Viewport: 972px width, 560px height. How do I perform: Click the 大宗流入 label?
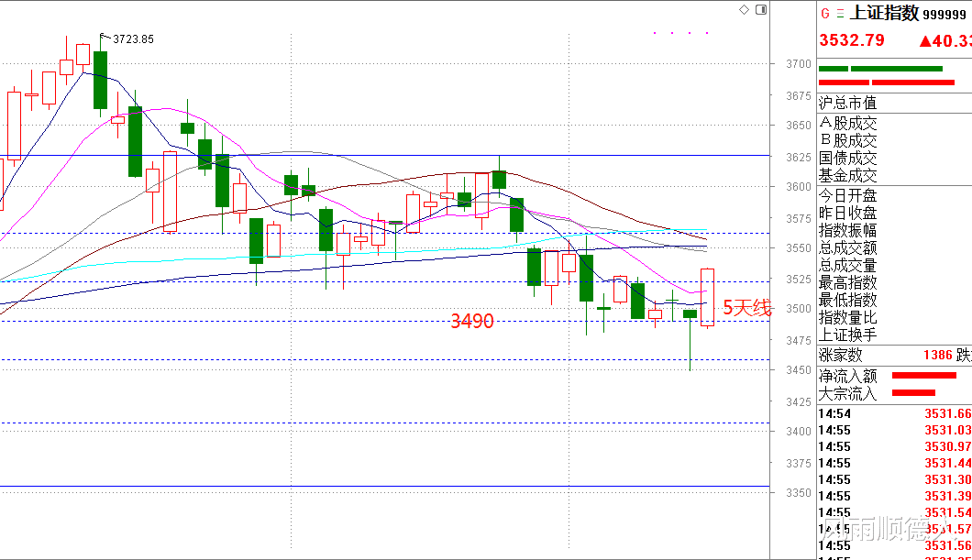tap(847, 393)
